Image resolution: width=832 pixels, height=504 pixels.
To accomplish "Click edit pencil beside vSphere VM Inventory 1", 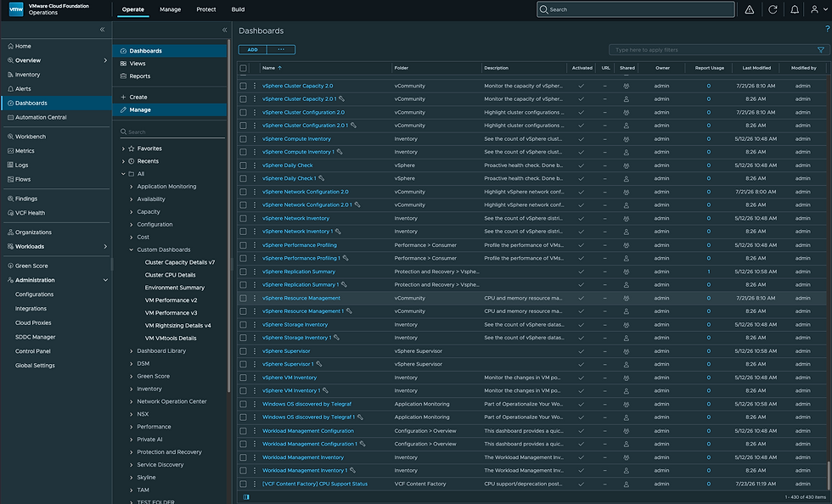I will tap(325, 390).
